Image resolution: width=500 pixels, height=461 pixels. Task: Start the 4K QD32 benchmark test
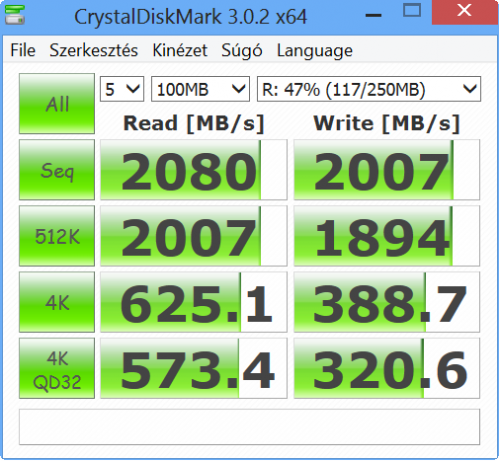point(57,368)
